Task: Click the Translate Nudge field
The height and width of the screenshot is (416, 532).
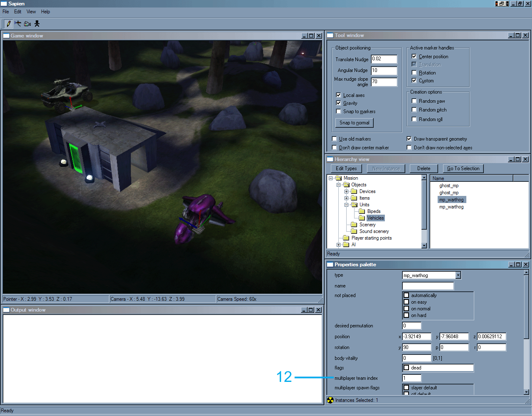Action: pos(384,59)
